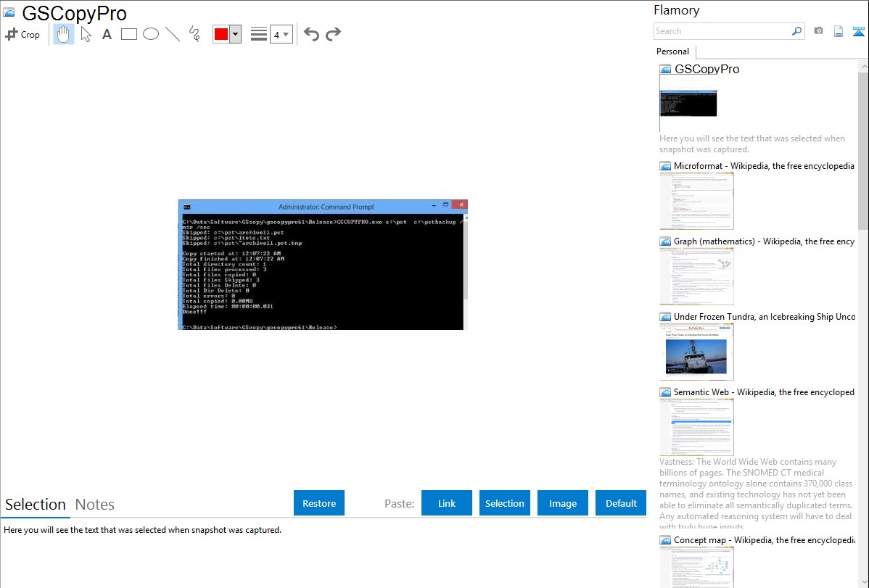Viewport: 869px width, 588px height.
Task: Click the blue collapse panel icon
Action: tap(858, 31)
